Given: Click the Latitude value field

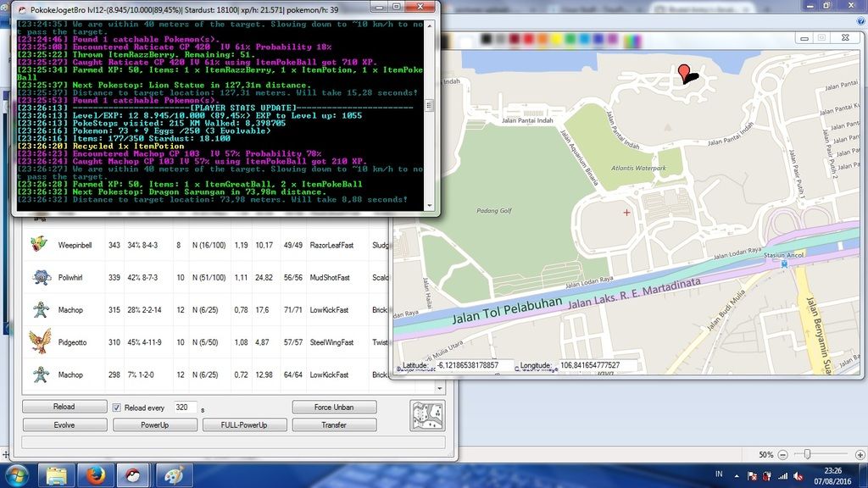Looking at the screenshot, I should pyautogui.click(x=473, y=365).
